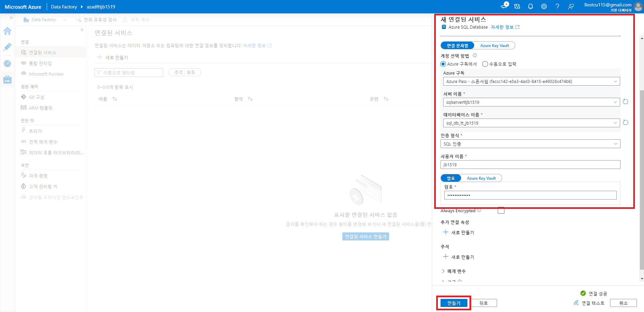Click the password input field
The image size is (644, 312).
pos(530,195)
